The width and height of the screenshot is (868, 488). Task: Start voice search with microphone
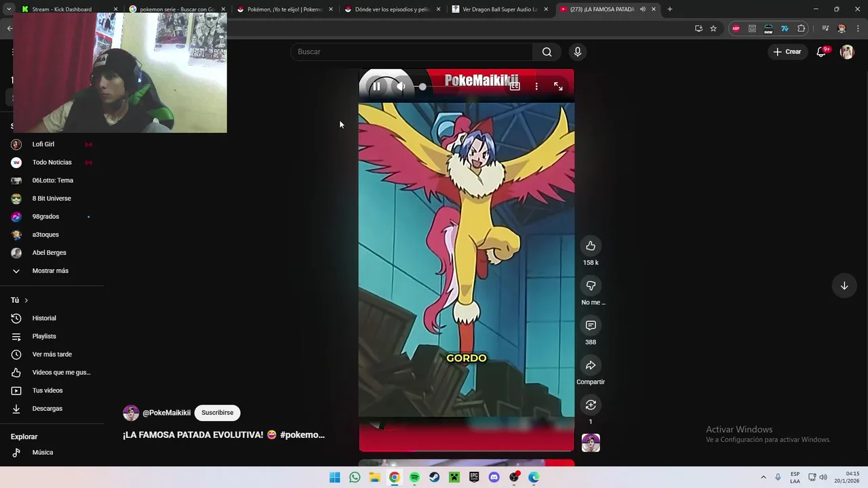point(578,52)
